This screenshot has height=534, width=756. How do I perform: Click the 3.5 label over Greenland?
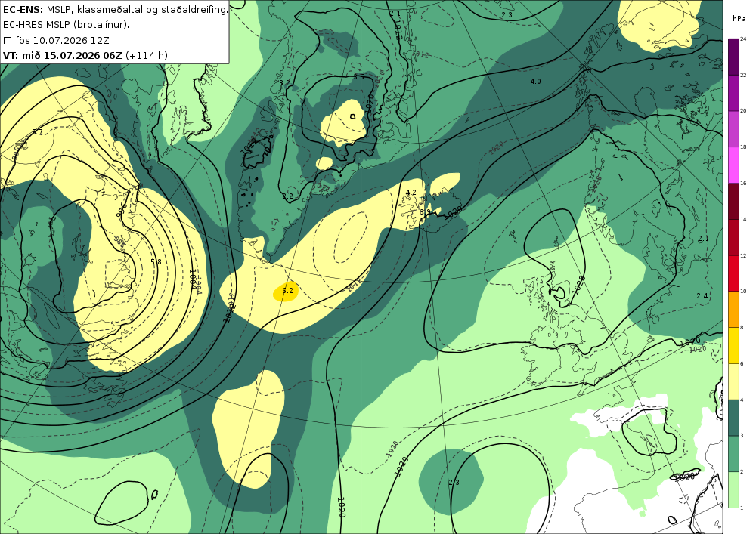(358, 77)
